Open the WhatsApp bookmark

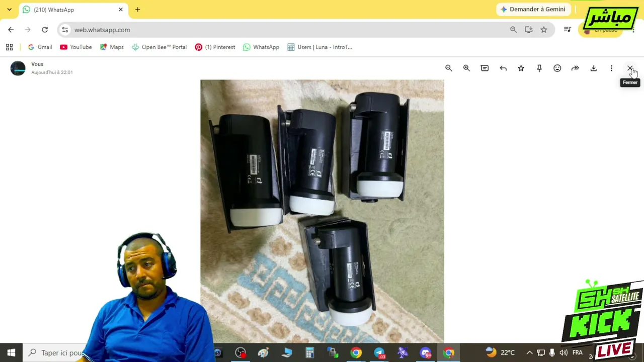tap(261, 47)
